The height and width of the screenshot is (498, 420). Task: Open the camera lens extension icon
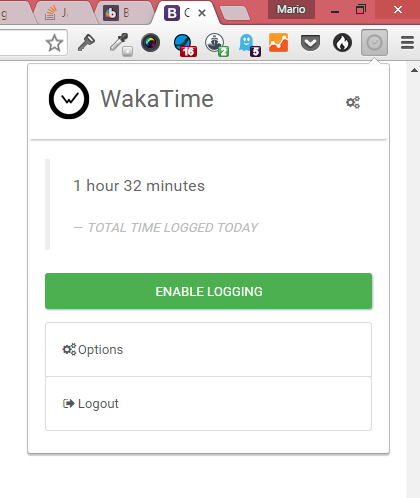click(x=150, y=43)
